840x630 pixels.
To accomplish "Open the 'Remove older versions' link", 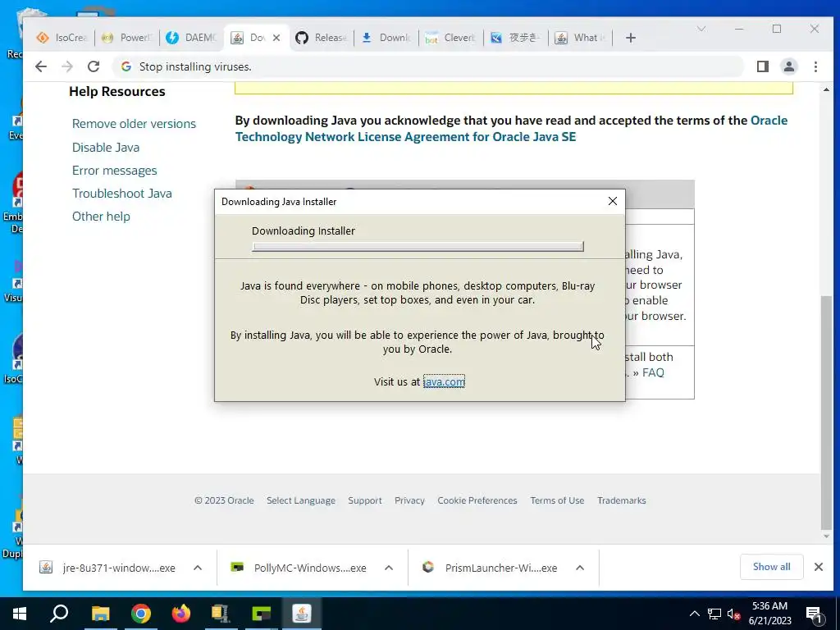I will pos(134,124).
